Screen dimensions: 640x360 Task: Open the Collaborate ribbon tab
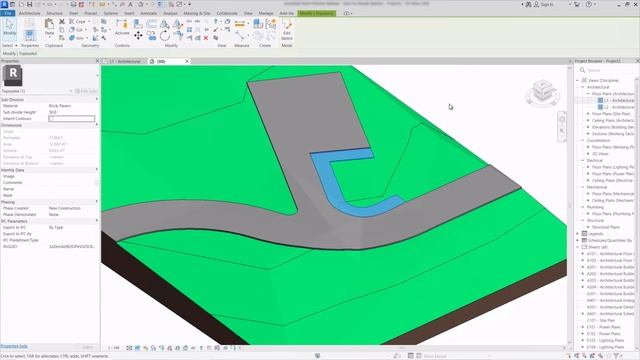pyautogui.click(x=227, y=13)
